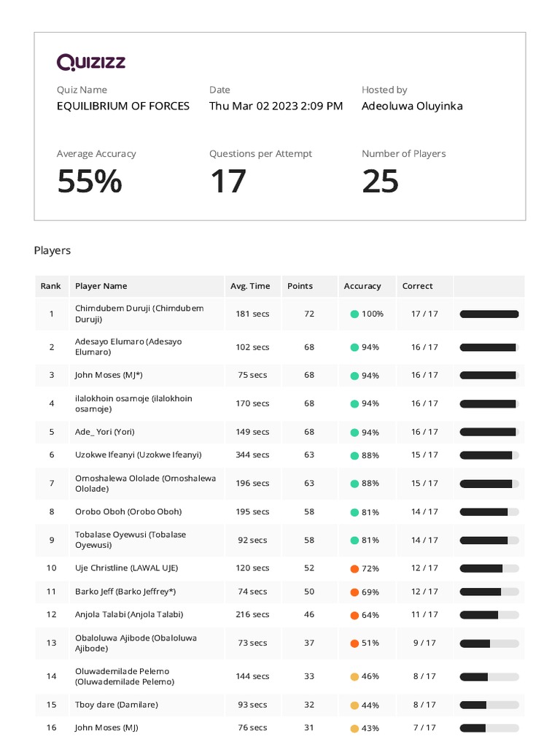Select the John Moses (MJ*) player row
This screenshot has width=560, height=747.
280,376
